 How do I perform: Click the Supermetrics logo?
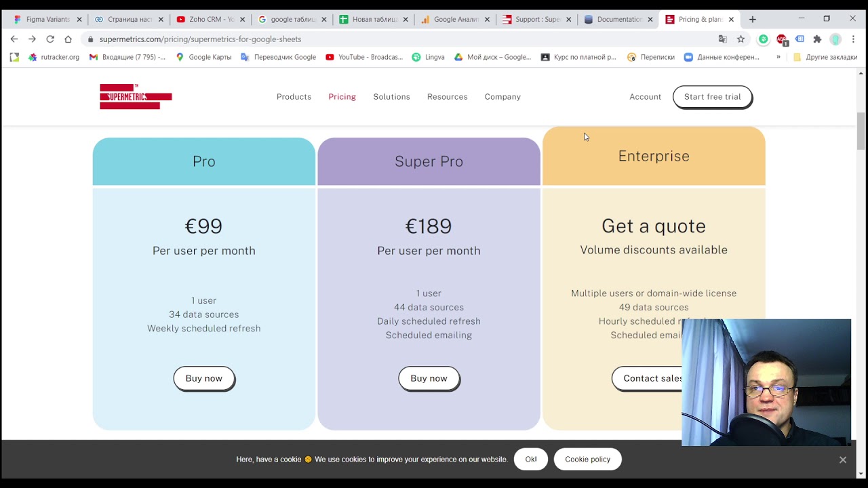click(x=136, y=97)
